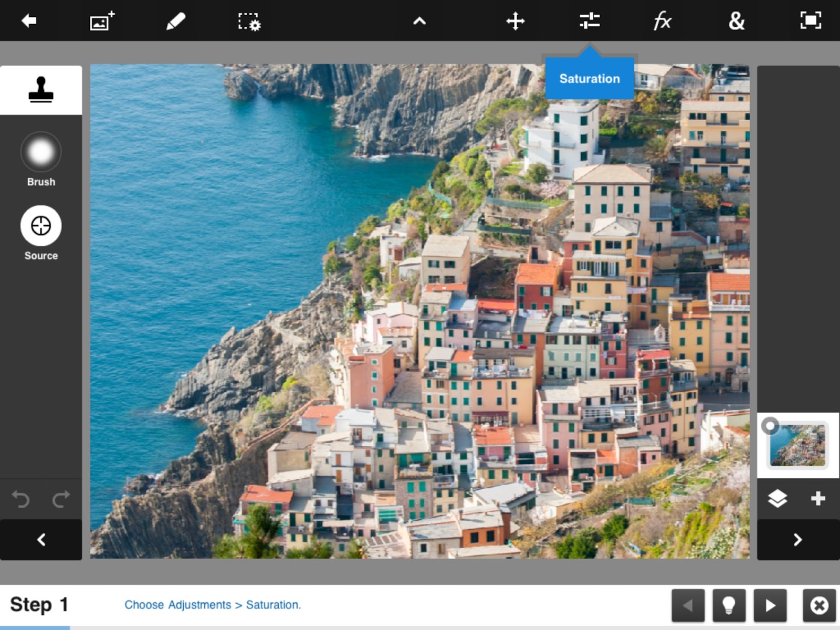
Task: Open the add image menu icon
Action: coord(102,21)
